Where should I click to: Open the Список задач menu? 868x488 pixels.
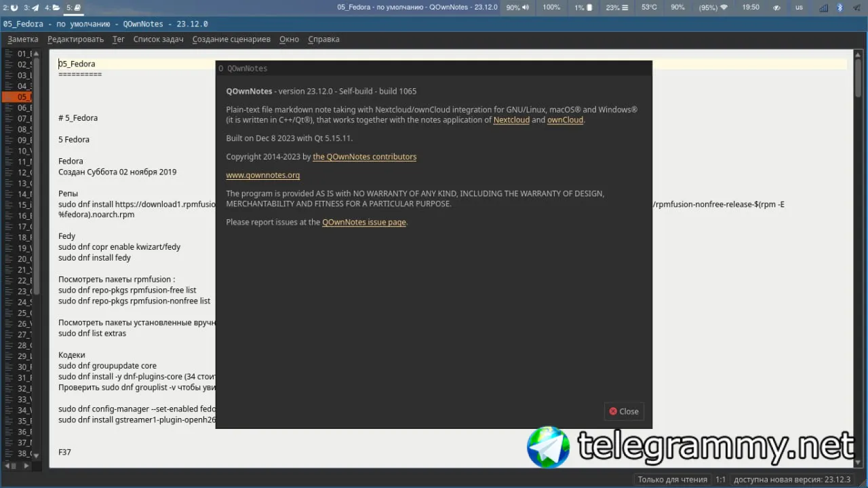pos(158,39)
